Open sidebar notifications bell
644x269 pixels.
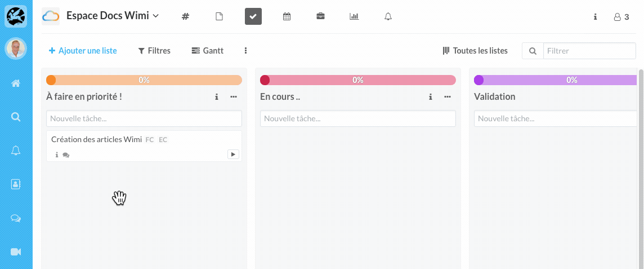point(16,151)
